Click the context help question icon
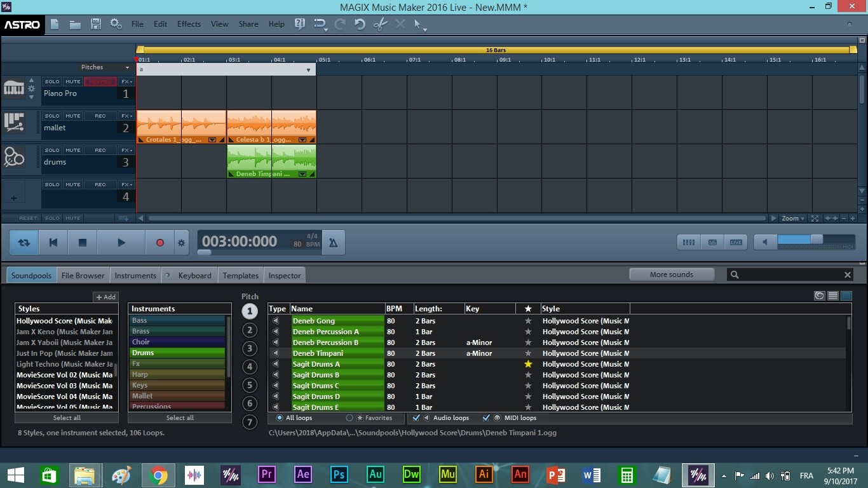This screenshot has height=488, width=868. coord(300,24)
